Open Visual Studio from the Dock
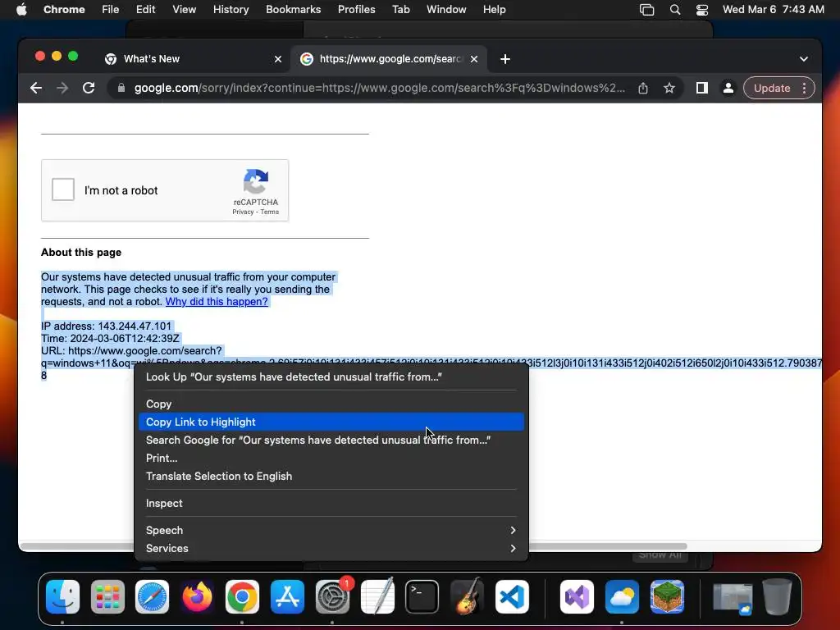This screenshot has width=840, height=630. point(577,596)
